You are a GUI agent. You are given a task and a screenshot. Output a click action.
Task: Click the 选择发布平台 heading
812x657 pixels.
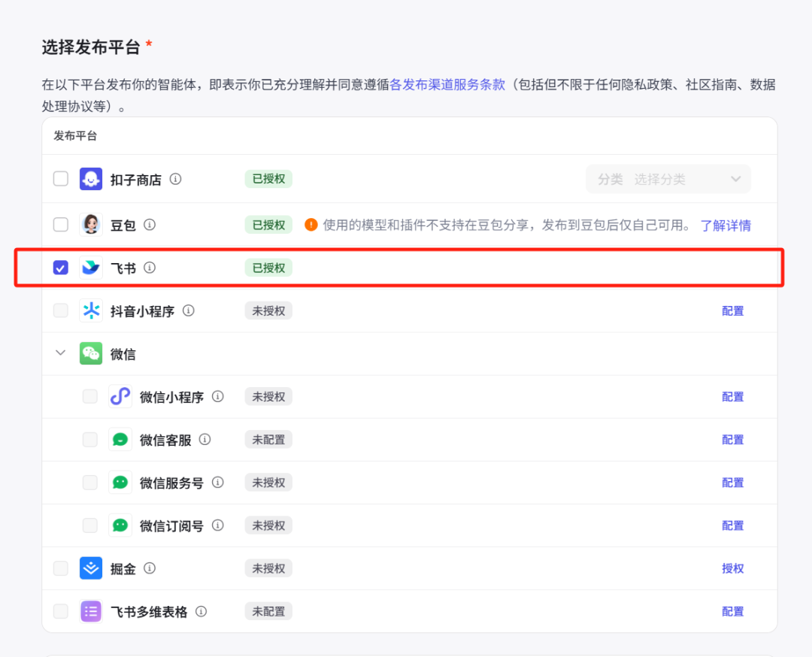91,47
